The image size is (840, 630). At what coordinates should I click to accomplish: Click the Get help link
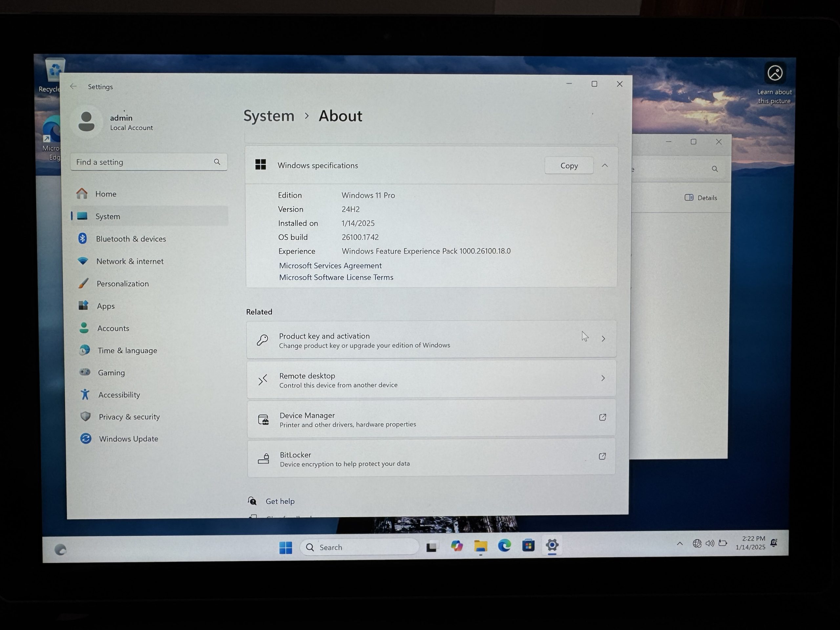[280, 502]
